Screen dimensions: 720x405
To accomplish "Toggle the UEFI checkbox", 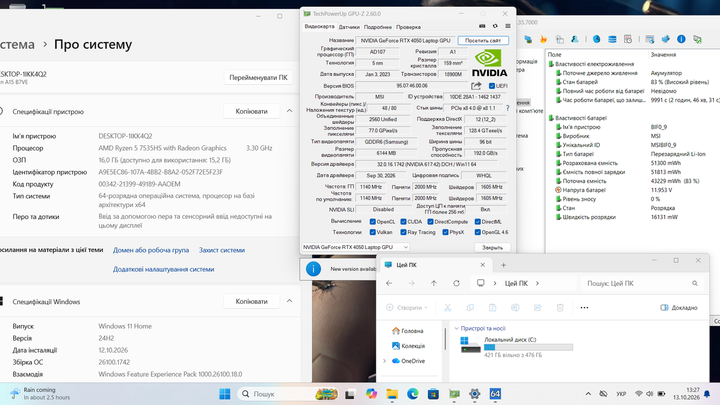I will click(492, 86).
